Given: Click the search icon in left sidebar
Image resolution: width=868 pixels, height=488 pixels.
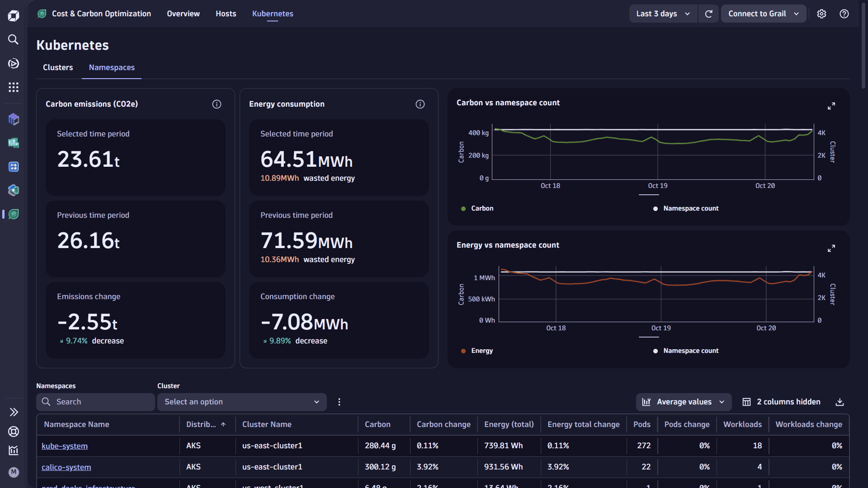Looking at the screenshot, I should pyautogui.click(x=14, y=40).
